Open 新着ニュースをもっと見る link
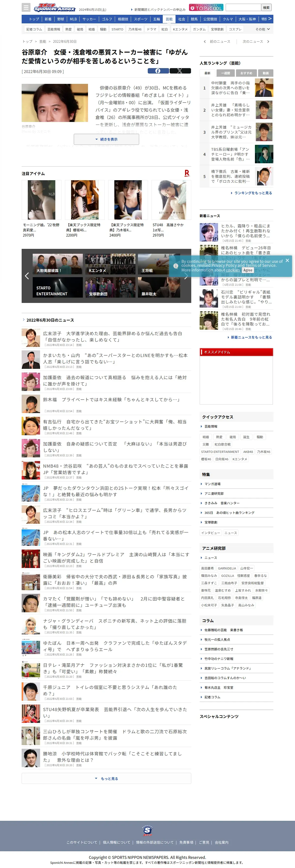The height and width of the screenshot is (868, 295). coord(250,337)
